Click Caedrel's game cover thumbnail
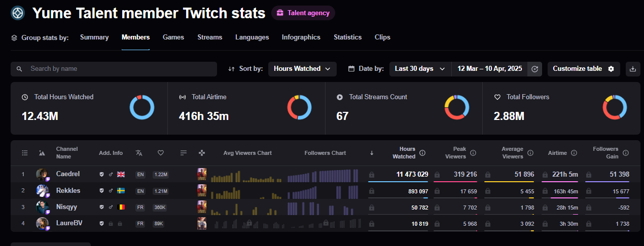644x246 pixels. pyautogui.click(x=202, y=174)
